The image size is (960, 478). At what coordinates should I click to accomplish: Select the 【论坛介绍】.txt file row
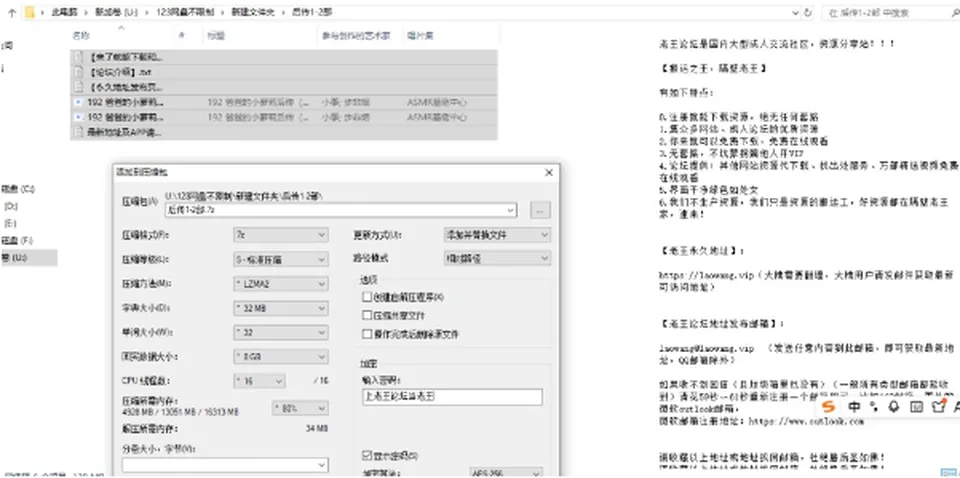click(283, 72)
